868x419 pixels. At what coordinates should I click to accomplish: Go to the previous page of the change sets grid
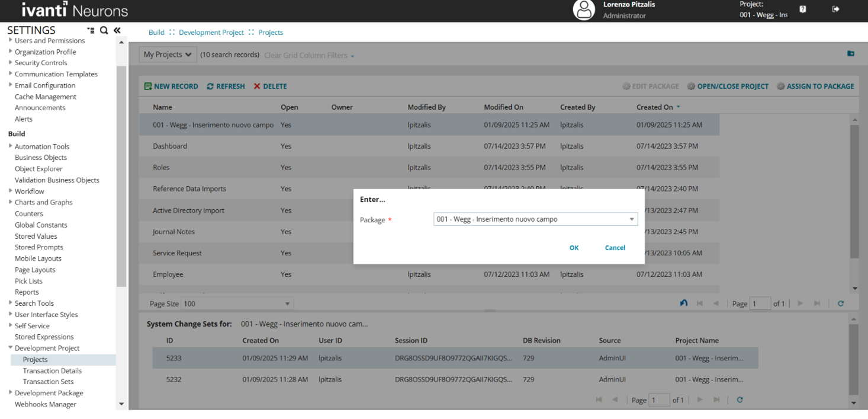click(615, 400)
